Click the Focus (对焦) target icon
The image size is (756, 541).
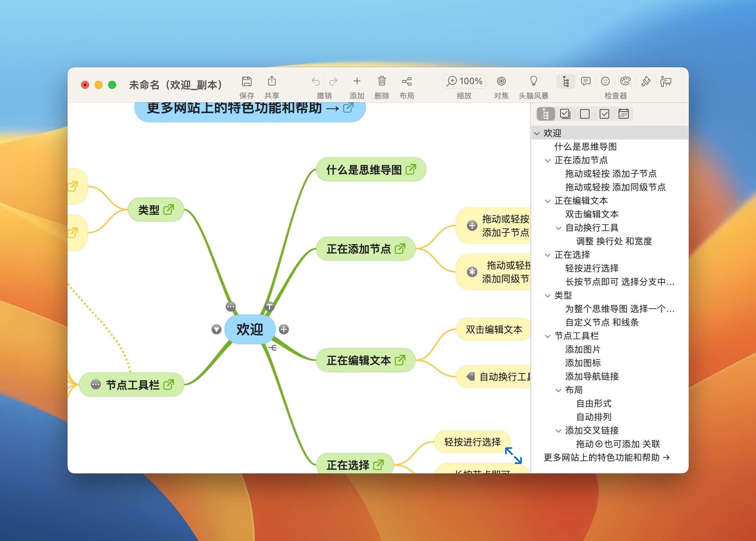(x=501, y=81)
